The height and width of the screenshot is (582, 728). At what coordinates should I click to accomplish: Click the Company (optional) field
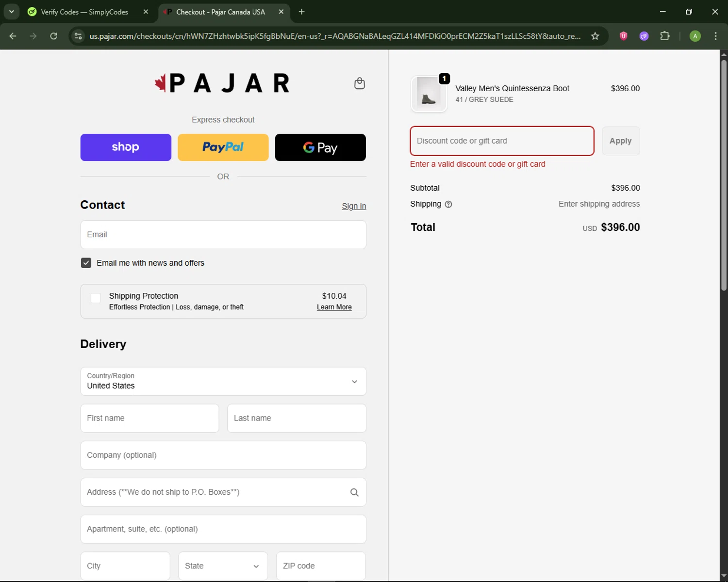pos(223,455)
